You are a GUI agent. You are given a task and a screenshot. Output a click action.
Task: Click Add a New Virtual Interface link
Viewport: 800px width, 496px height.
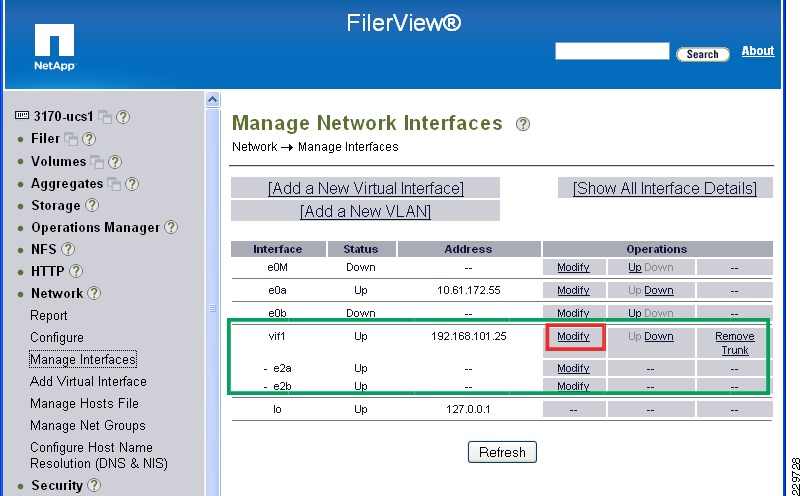tap(366, 188)
